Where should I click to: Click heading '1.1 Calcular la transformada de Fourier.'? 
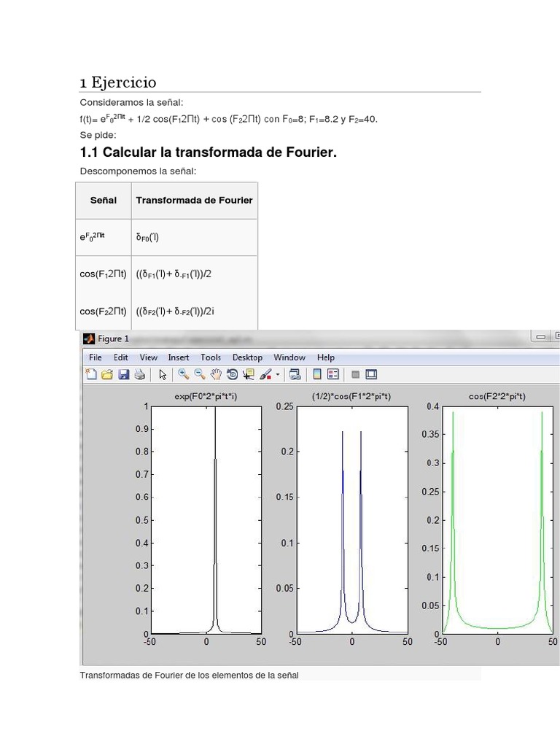pyautogui.click(x=208, y=152)
